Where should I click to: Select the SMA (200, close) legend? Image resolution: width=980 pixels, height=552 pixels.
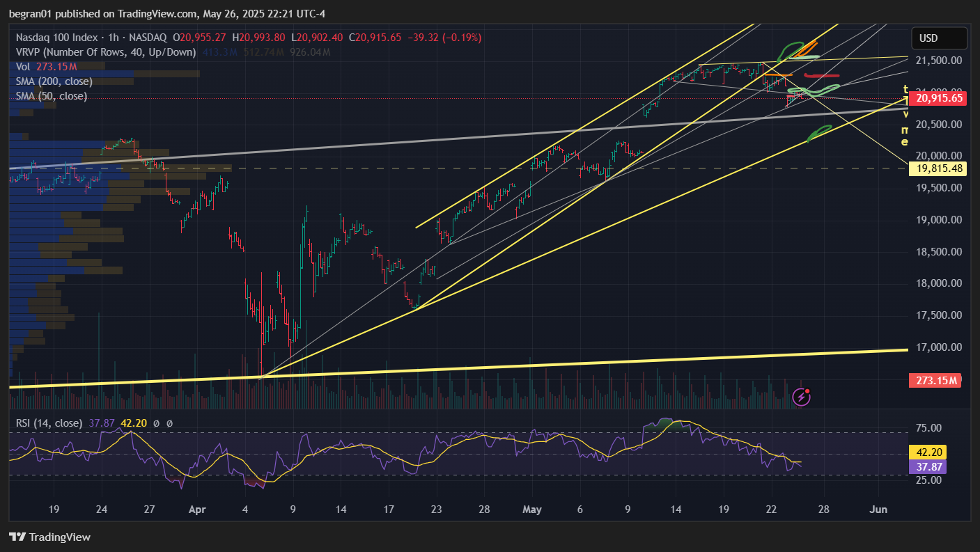click(54, 81)
